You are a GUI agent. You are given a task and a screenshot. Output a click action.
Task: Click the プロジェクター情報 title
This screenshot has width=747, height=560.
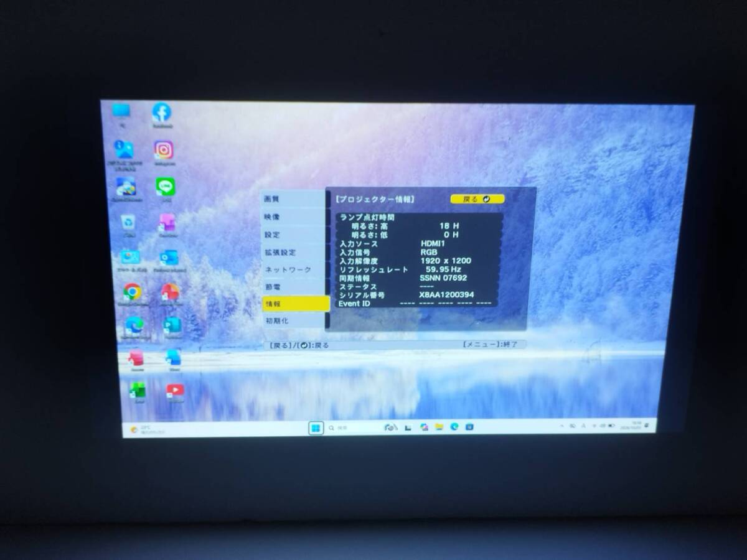(374, 199)
